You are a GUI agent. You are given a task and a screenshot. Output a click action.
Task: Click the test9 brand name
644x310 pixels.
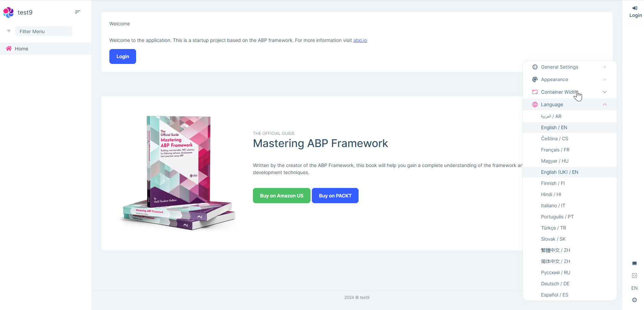click(x=25, y=13)
